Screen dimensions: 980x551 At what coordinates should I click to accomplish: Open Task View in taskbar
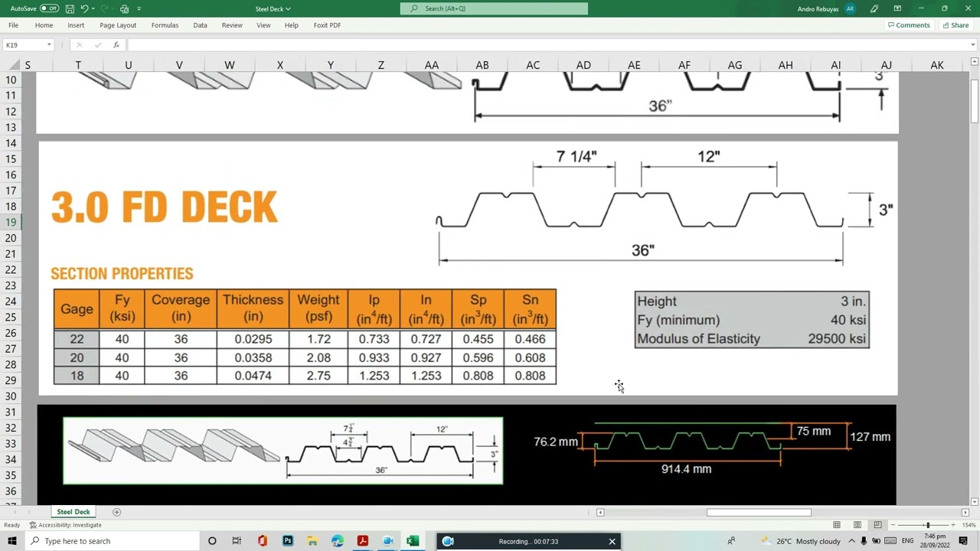pyautogui.click(x=237, y=541)
